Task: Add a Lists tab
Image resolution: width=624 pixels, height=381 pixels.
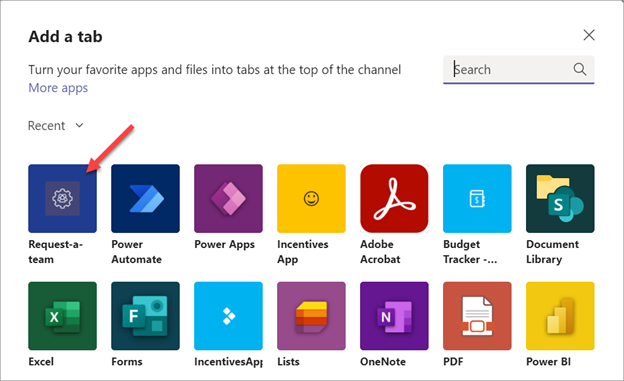Action: (x=311, y=316)
